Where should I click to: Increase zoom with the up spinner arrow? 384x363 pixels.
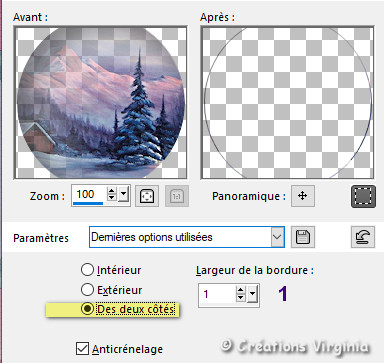(112, 191)
